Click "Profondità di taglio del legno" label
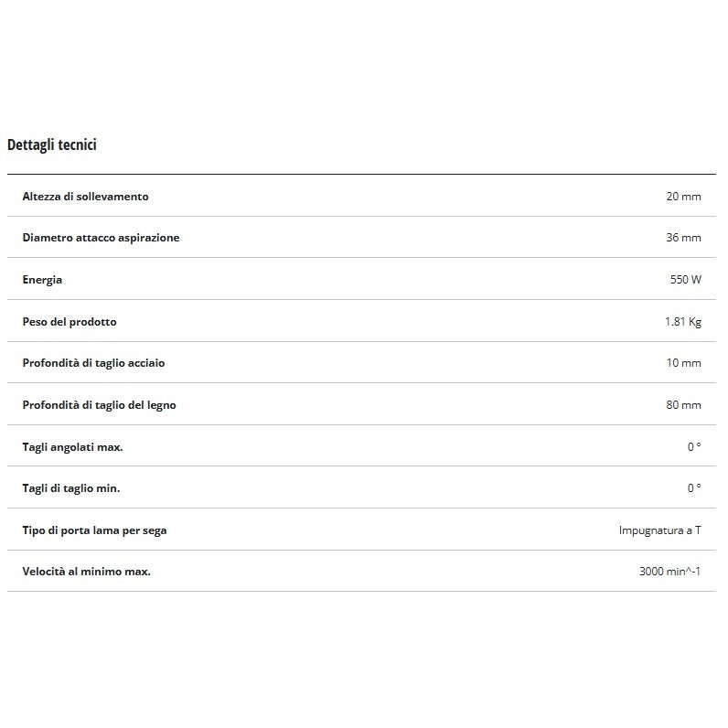The height and width of the screenshot is (728, 728). [99, 405]
